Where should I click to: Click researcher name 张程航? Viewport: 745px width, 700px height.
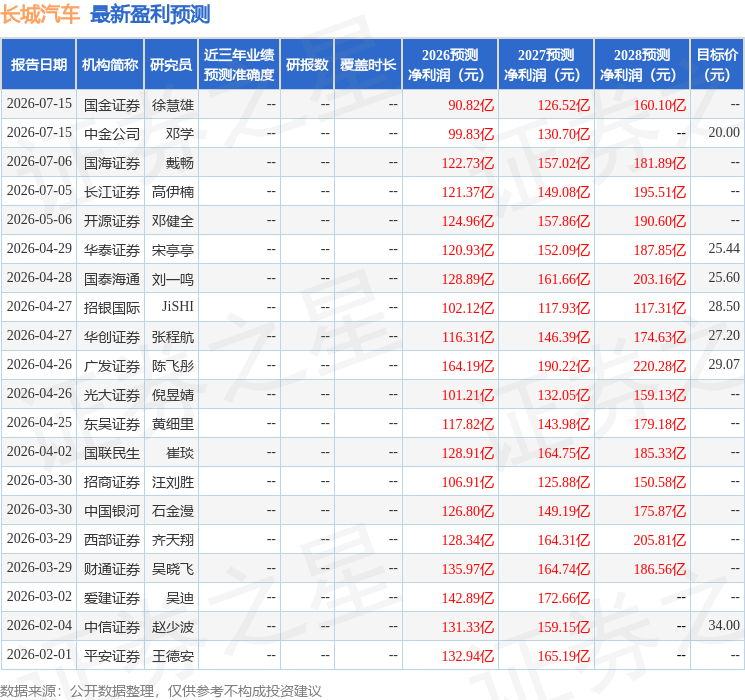point(172,337)
